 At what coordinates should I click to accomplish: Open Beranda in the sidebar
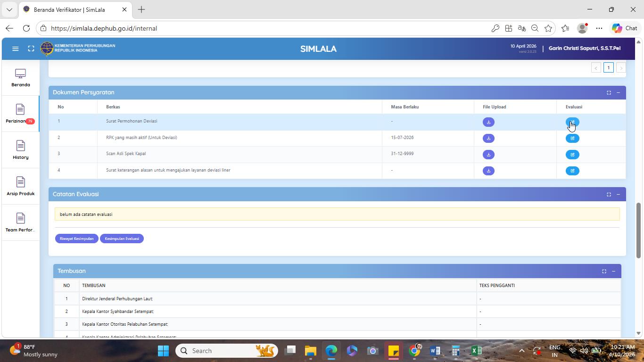tap(21, 78)
